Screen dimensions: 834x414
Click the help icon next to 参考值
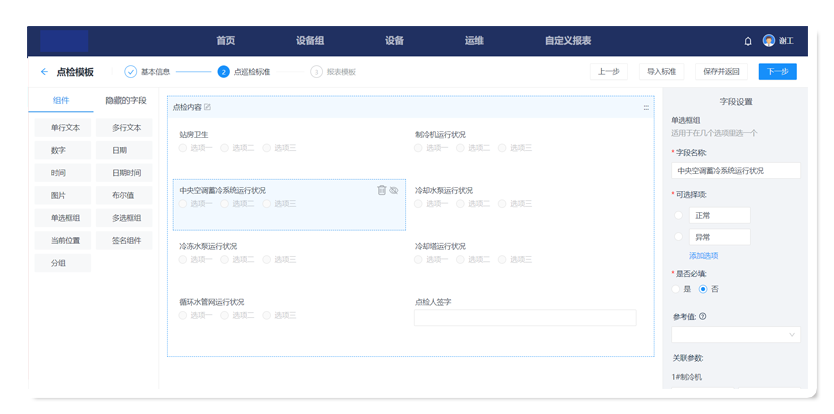pos(704,317)
